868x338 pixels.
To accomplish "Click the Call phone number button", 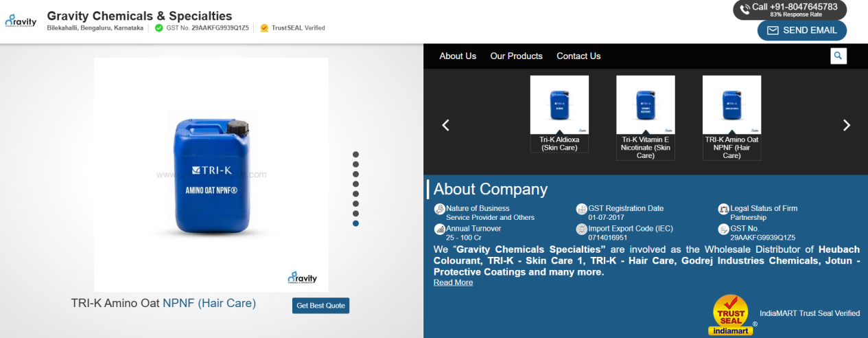I will click(x=789, y=10).
